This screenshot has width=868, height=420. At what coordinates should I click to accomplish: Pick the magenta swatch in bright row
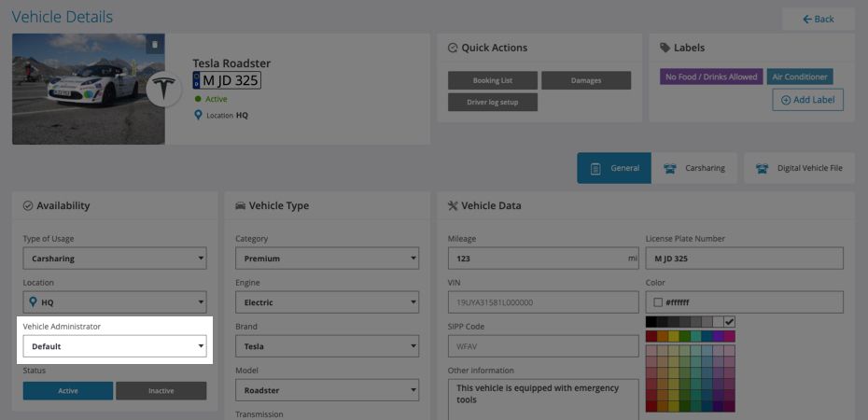pos(730,336)
